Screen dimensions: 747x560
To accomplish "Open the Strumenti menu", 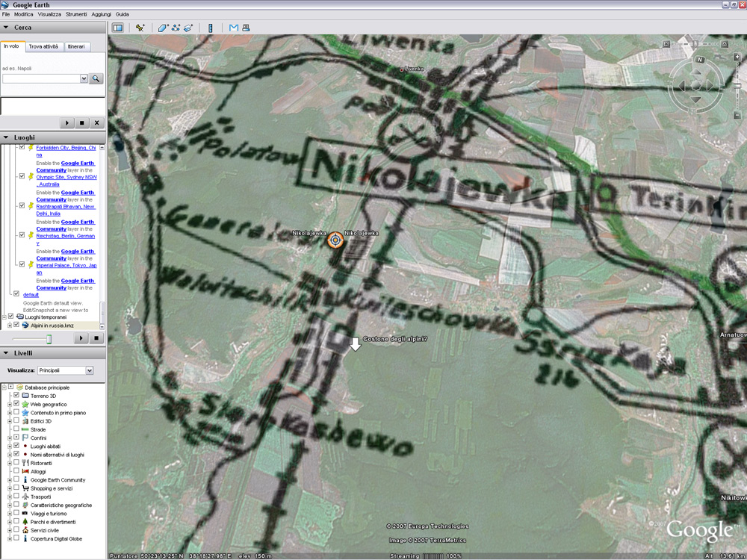I will tap(76, 14).
